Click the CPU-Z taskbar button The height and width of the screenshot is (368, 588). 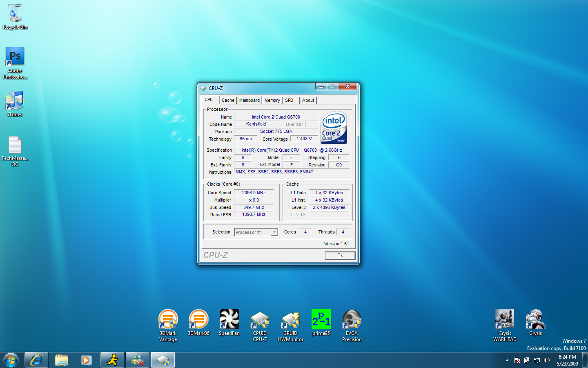[163, 360]
